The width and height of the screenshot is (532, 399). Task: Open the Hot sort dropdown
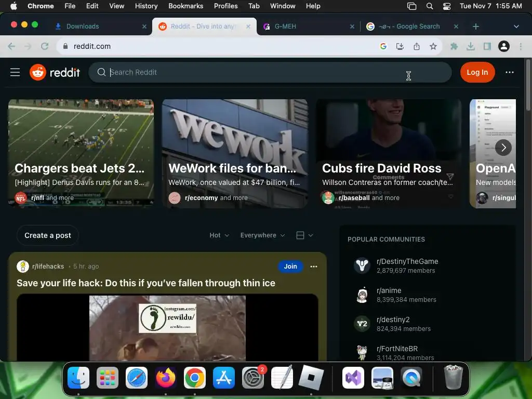point(219,235)
